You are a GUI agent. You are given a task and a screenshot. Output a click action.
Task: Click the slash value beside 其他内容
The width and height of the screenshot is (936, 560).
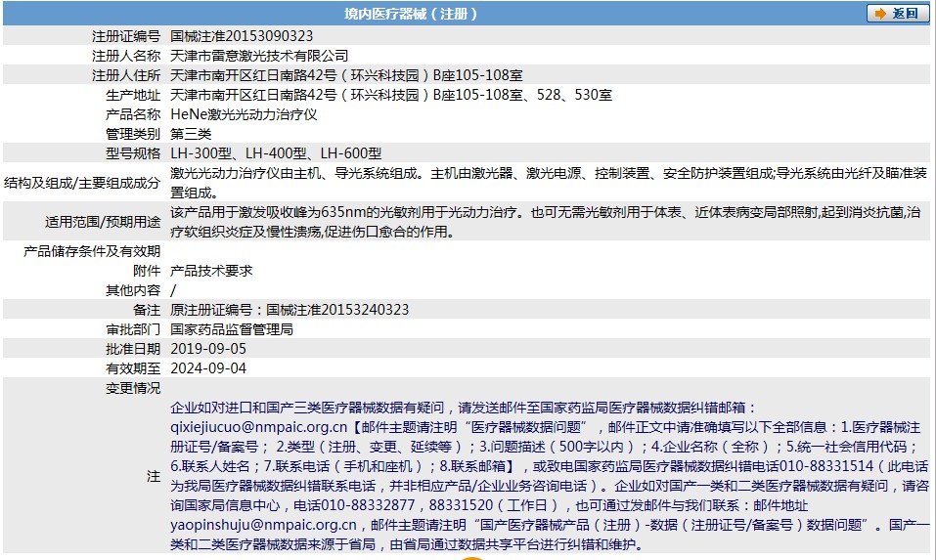[173, 290]
